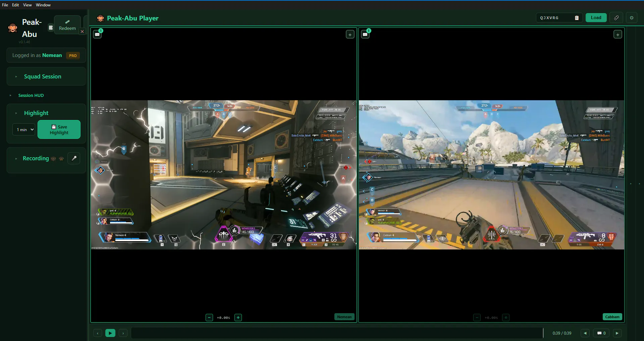Step forward one frame with the right chevron
This screenshot has width=644, height=341.
[123, 333]
